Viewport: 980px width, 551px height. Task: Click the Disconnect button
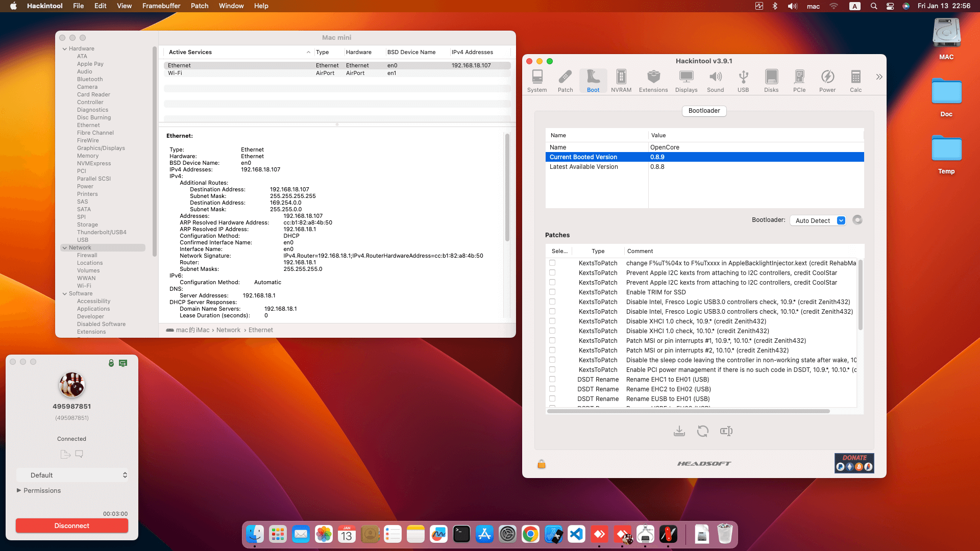[x=71, y=525]
